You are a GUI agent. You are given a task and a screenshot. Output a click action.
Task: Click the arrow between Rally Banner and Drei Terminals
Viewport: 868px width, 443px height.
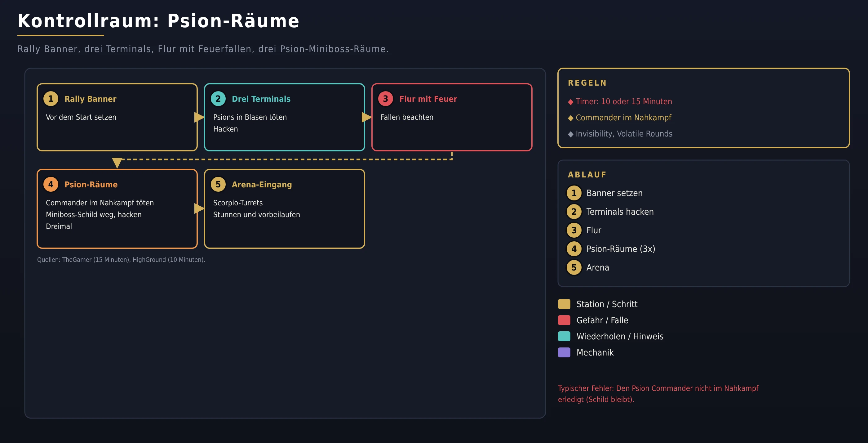tap(199, 117)
